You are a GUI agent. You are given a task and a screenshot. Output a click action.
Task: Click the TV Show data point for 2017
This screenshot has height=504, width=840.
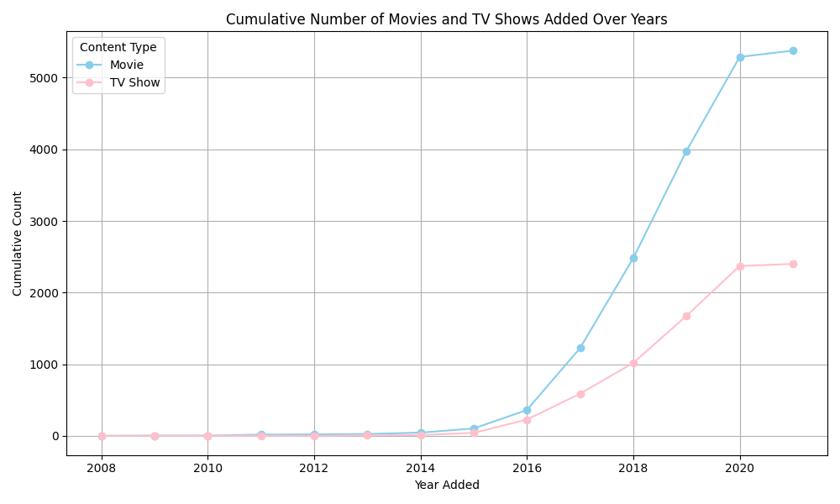coord(580,394)
